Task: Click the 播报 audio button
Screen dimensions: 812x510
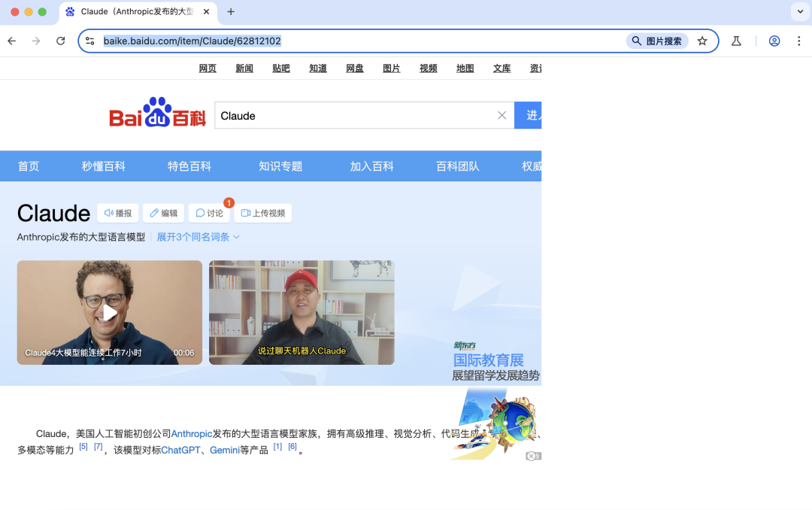Action: (118, 213)
